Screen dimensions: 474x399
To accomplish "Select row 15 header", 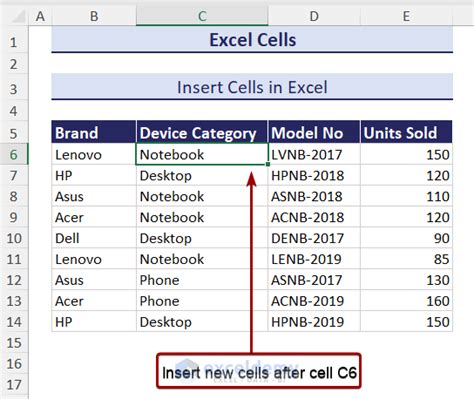I will point(14,343).
